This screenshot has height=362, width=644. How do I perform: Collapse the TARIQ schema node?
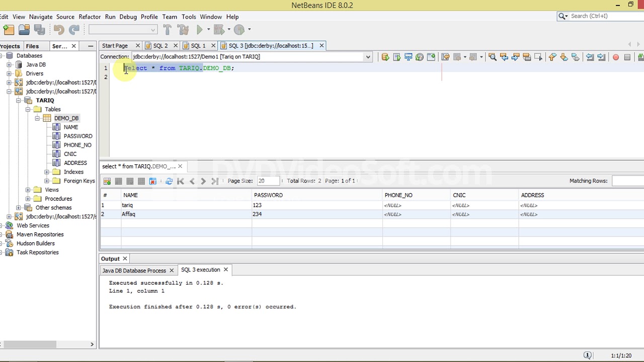[18, 101]
